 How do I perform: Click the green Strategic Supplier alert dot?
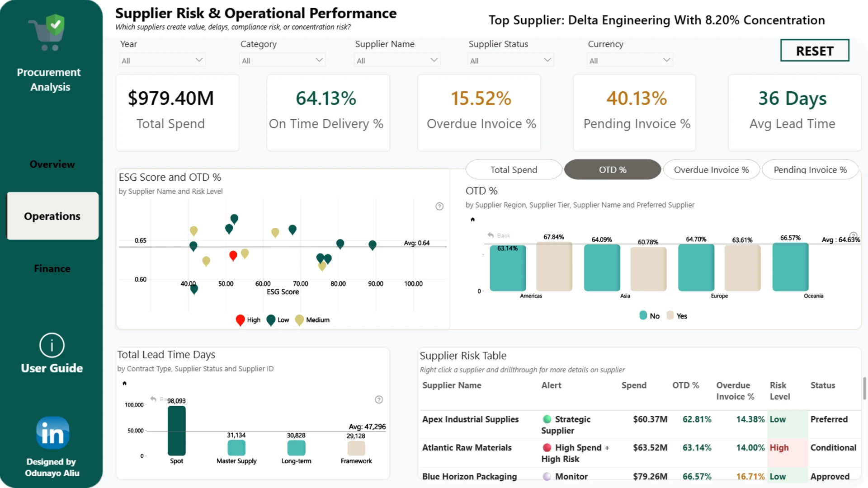(x=547, y=419)
